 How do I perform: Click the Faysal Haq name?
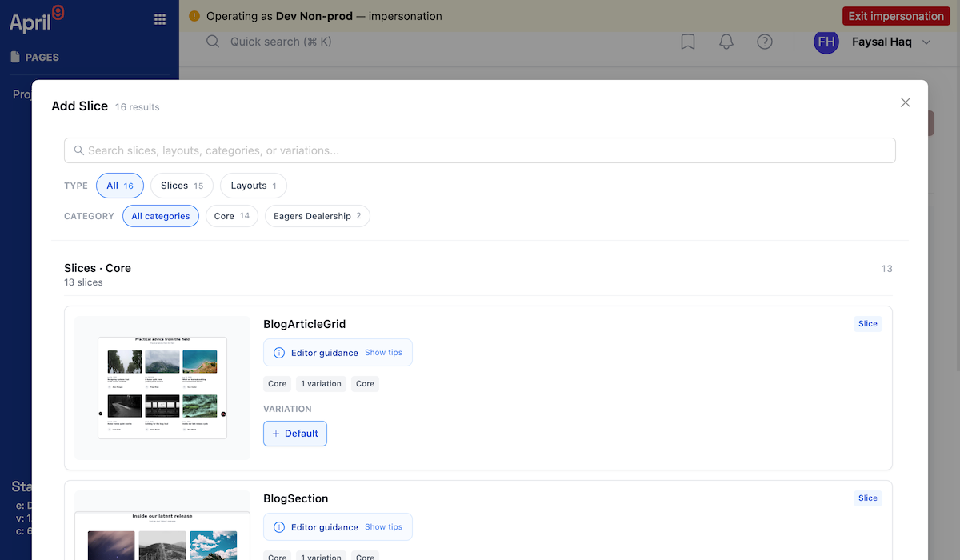pos(883,42)
